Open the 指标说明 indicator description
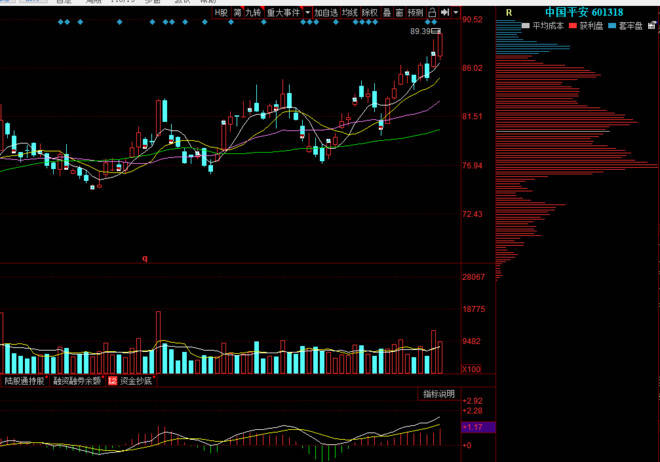660x462 pixels. pyautogui.click(x=438, y=394)
